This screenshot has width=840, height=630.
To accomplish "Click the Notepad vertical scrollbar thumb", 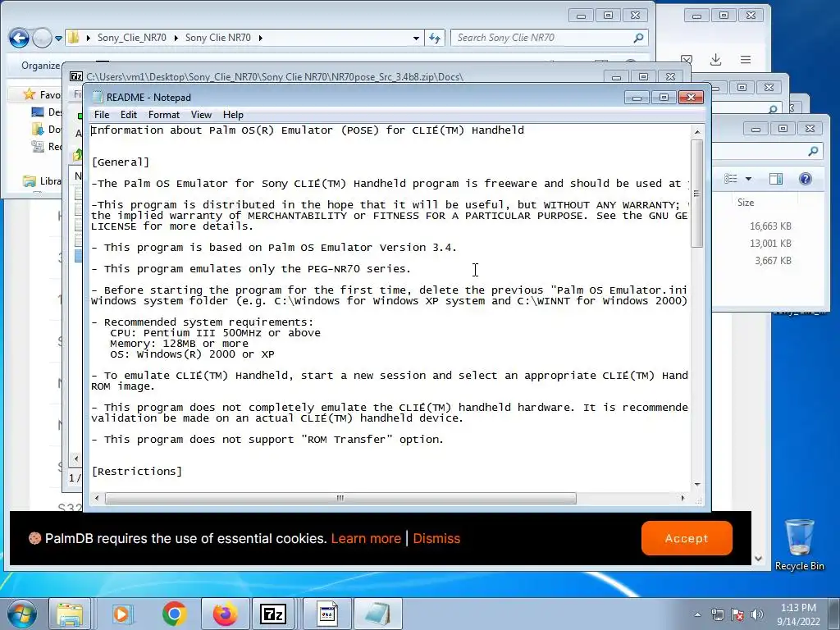I will (697, 194).
